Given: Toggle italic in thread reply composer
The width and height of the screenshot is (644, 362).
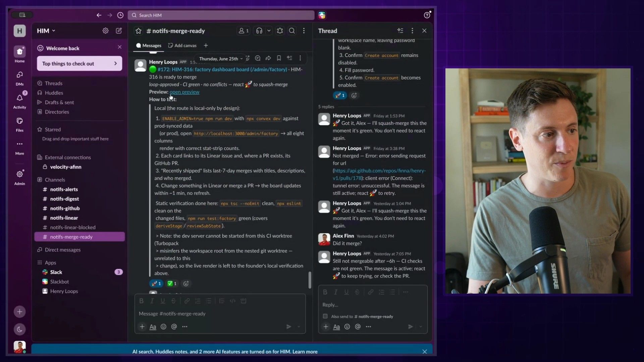Looking at the screenshot, I should tap(335, 292).
